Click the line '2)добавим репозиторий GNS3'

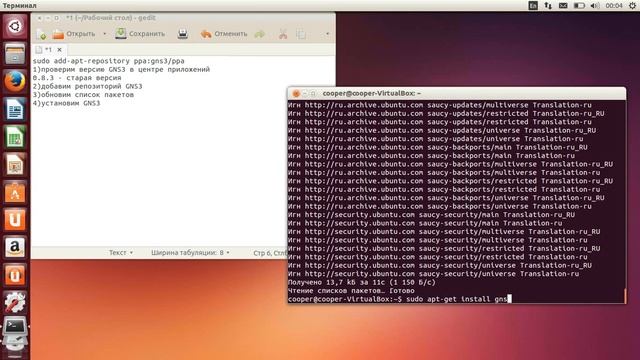[x=87, y=86]
